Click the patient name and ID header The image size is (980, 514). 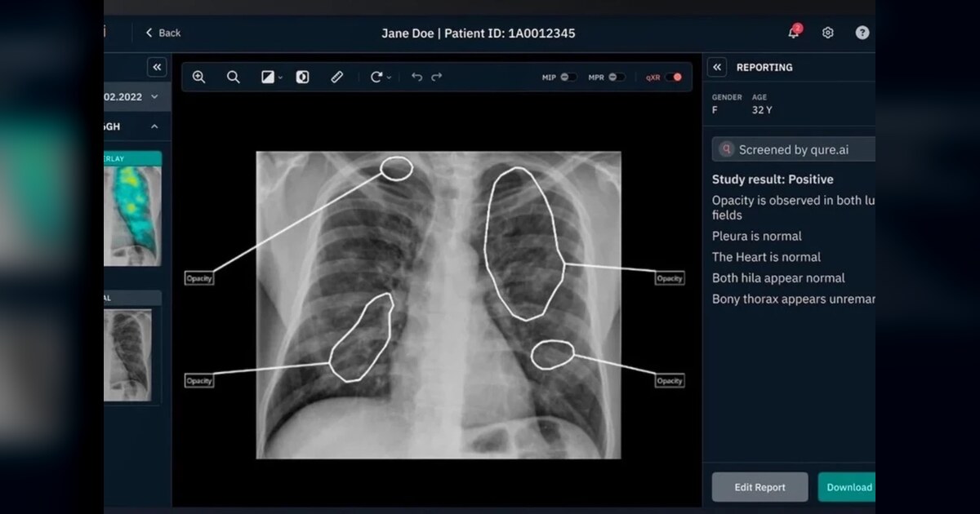click(x=479, y=33)
